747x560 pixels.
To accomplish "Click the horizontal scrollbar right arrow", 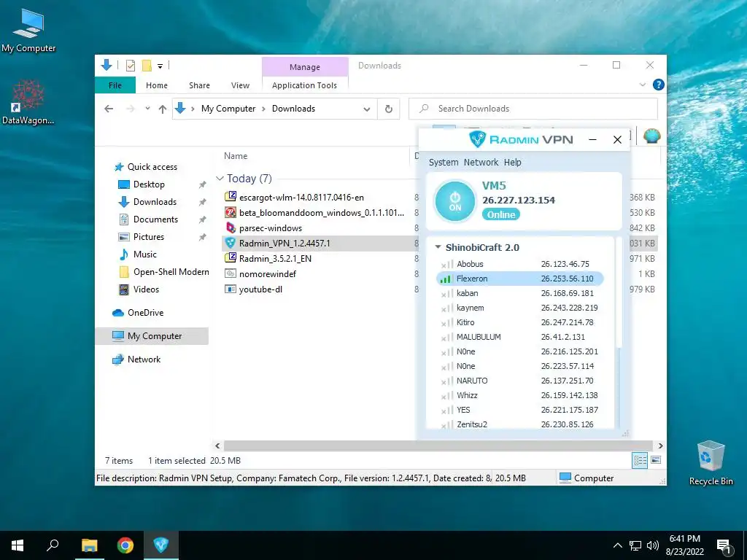I will (x=660, y=446).
